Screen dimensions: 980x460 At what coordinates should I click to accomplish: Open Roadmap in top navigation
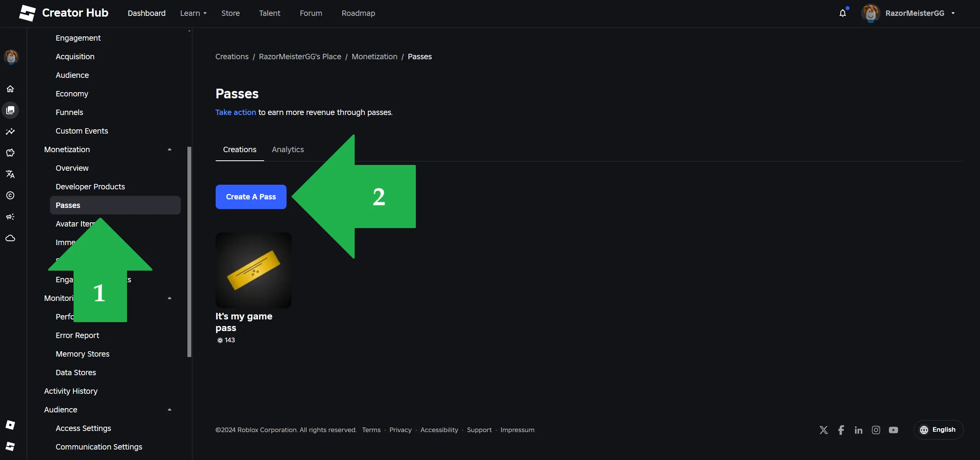358,13
